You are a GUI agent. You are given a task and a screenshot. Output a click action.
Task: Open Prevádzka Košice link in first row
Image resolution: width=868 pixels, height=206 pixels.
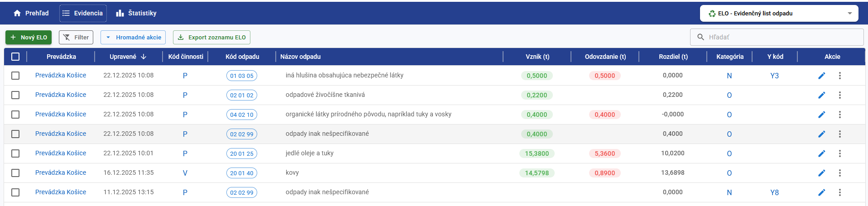point(61,75)
